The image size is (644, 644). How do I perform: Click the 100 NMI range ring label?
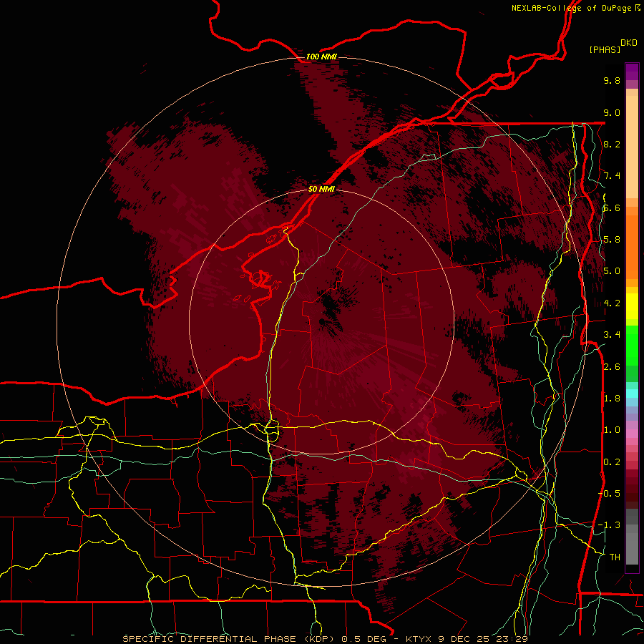tap(321, 57)
